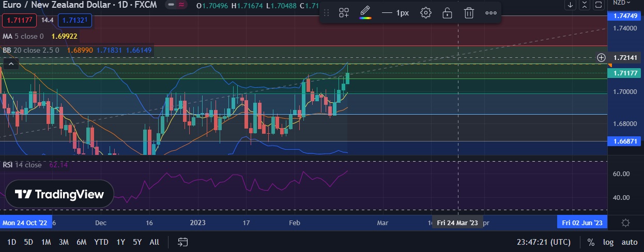Click the go to date calendar icon
Viewport: 644px width, 252px height.
183,242
